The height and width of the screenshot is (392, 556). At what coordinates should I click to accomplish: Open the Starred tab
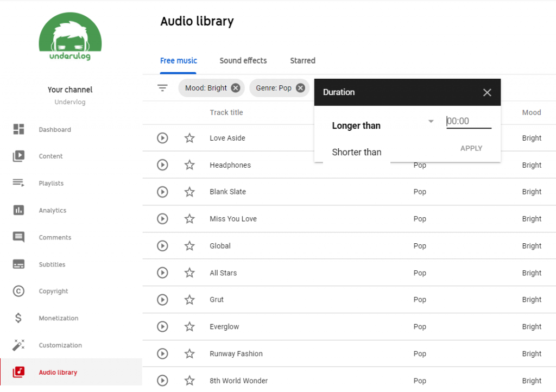[302, 60]
